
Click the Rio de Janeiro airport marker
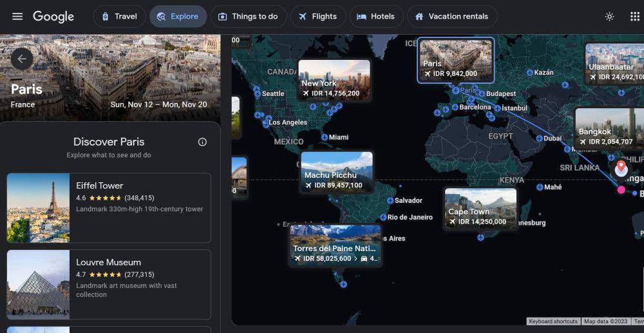click(383, 217)
